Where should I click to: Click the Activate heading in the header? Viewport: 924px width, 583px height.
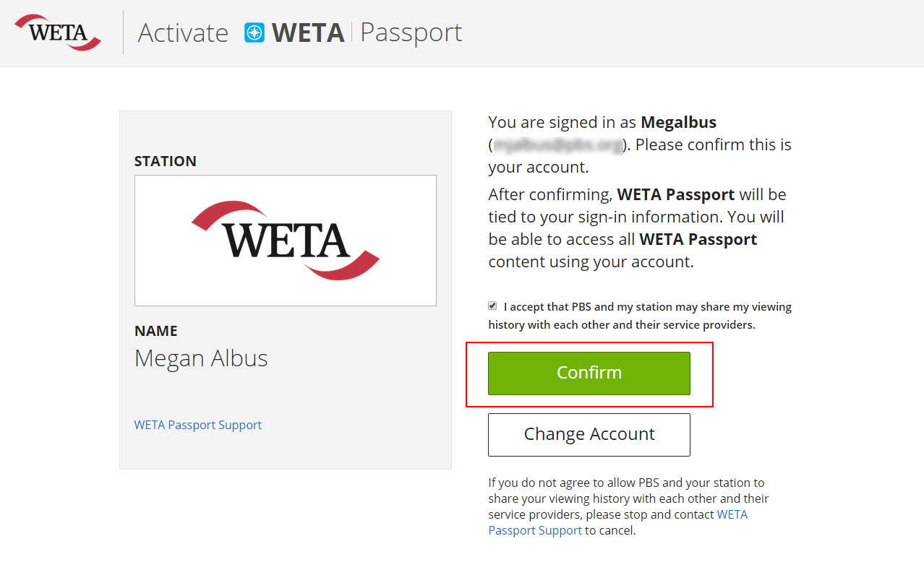(x=182, y=32)
